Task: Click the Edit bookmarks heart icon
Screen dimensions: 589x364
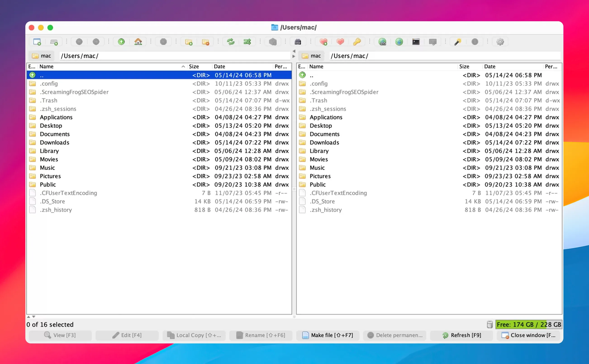Action: point(340,42)
